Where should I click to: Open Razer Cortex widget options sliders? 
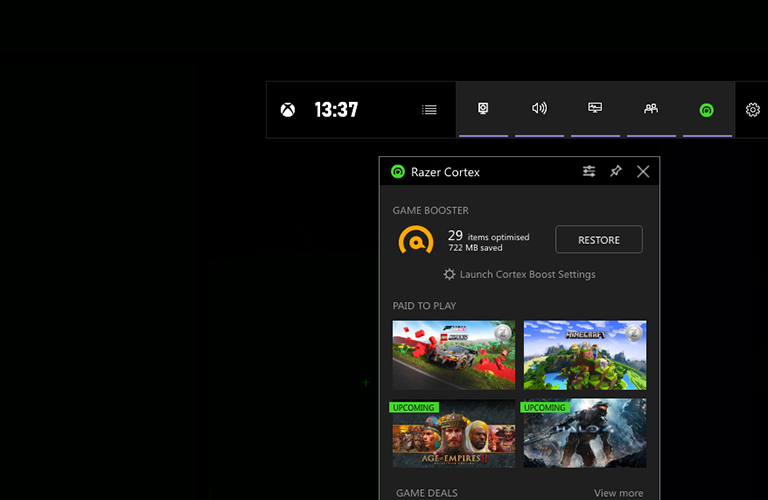[x=589, y=172]
